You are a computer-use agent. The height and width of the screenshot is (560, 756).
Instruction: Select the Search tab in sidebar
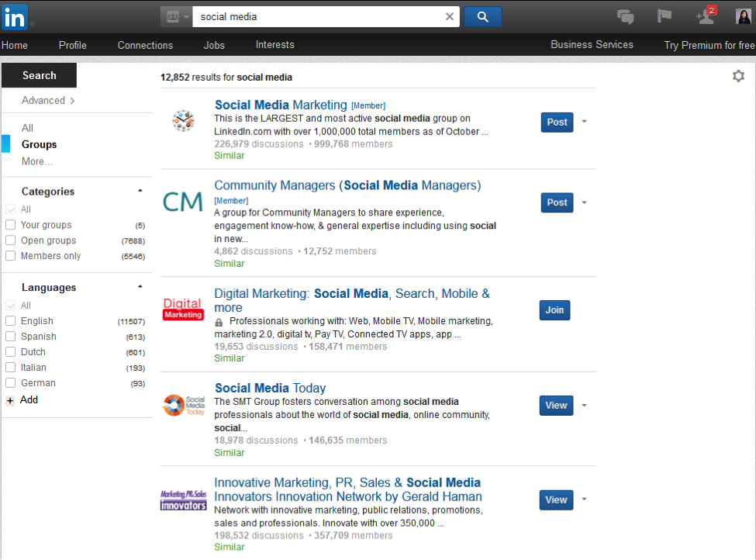coord(39,75)
